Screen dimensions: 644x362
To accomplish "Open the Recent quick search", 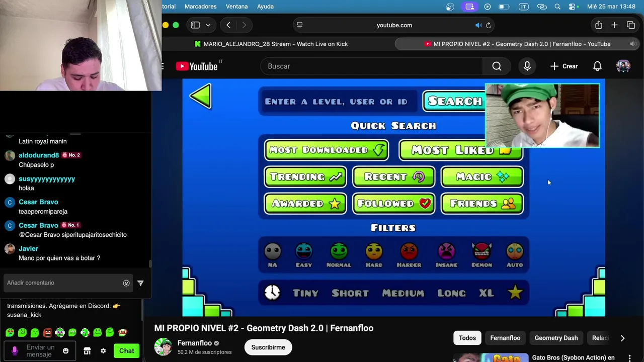I will click(393, 176).
